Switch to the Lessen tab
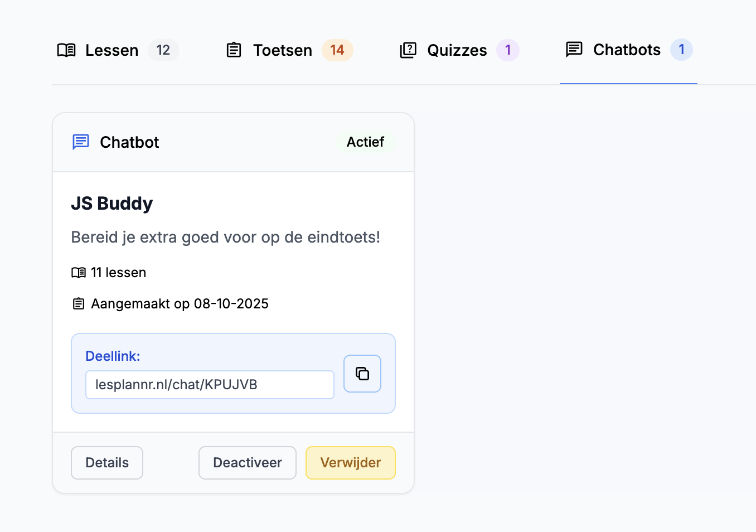Image resolution: width=756 pixels, height=532 pixels. click(x=112, y=50)
